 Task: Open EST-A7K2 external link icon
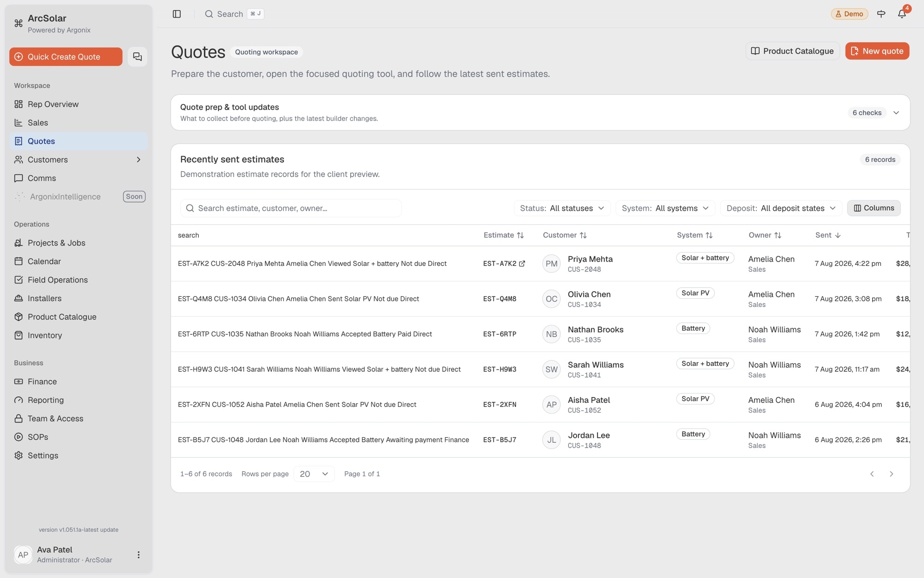pyautogui.click(x=522, y=264)
